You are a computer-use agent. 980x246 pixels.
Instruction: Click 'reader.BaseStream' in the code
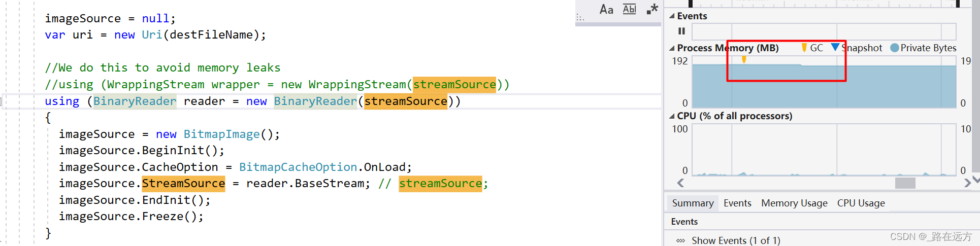[x=305, y=184]
